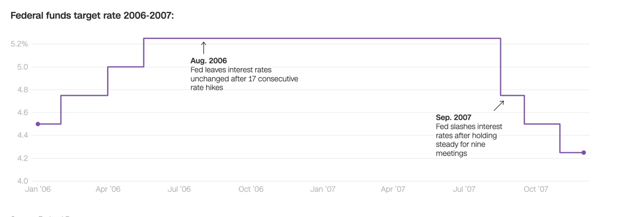This screenshot has height=217, width=644.
Task: Select the Sep. 2007 annotation heading
Action: click(453, 117)
